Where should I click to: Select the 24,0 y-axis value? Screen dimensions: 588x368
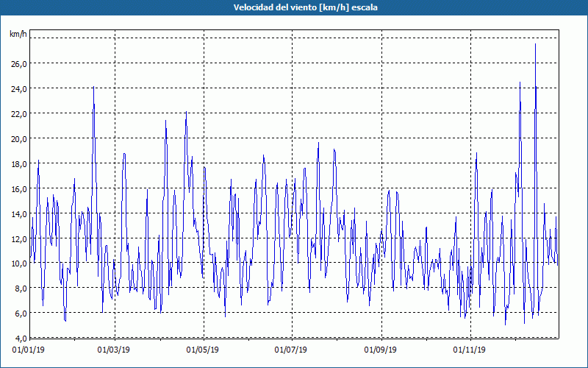(19, 89)
